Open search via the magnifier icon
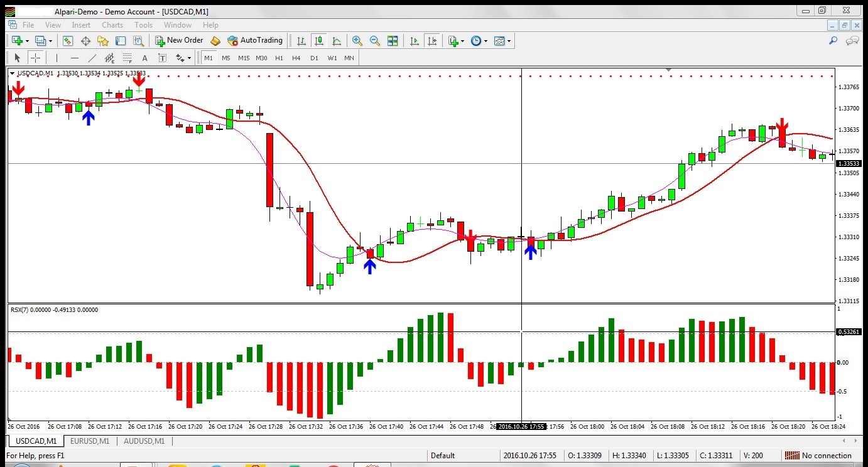 [x=833, y=41]
